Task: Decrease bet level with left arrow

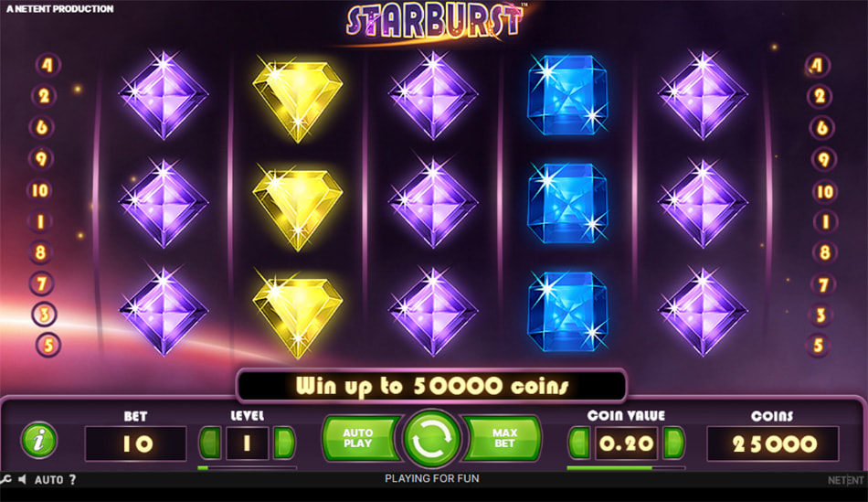Action: click(210, 443)
